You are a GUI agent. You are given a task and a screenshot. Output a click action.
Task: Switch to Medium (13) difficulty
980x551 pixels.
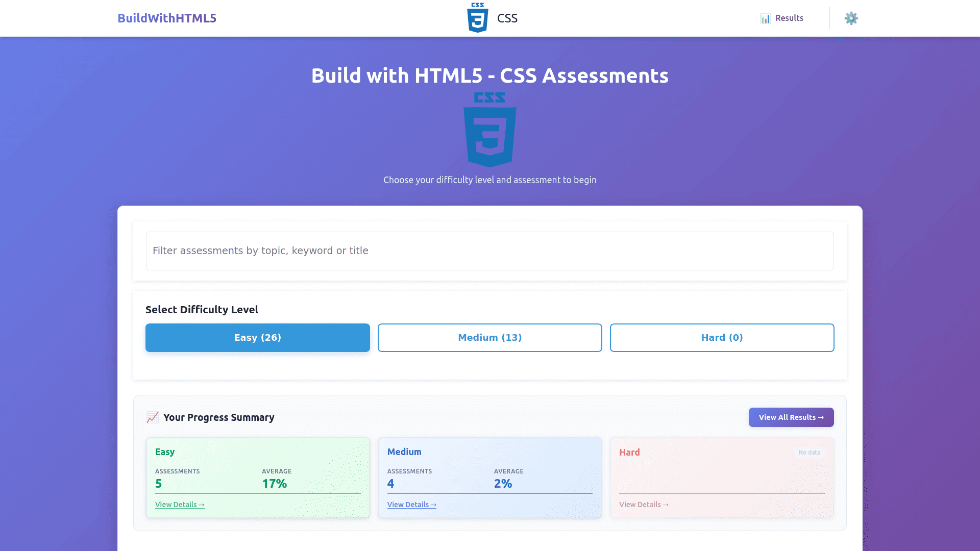point(489,338)
